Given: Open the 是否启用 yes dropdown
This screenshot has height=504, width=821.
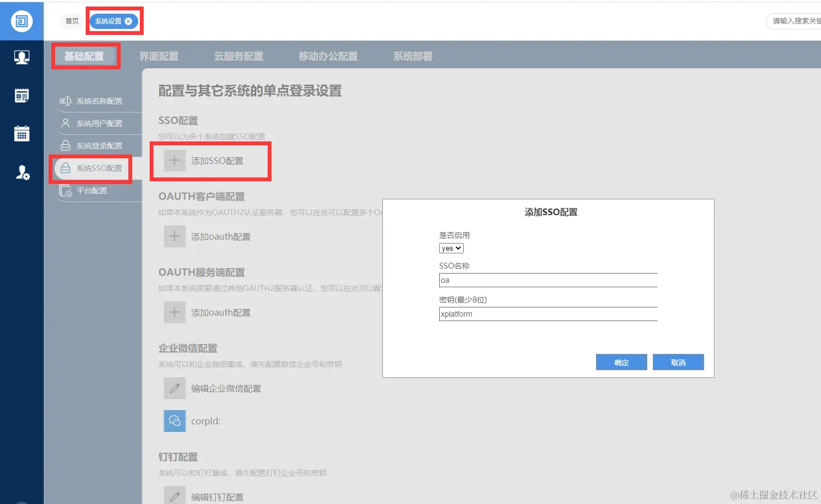Looking at the screenshot, I should tap(451, 248).
